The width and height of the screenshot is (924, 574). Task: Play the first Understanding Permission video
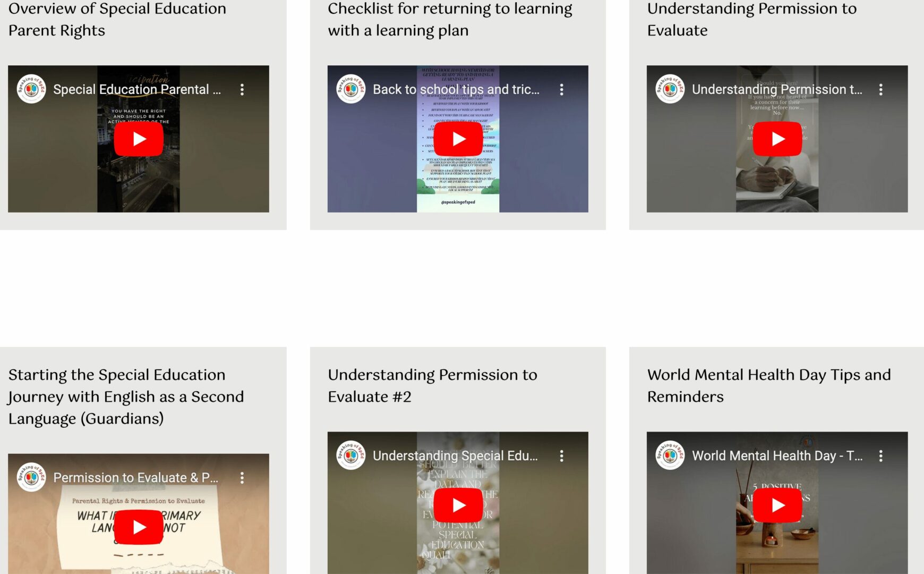777,139
